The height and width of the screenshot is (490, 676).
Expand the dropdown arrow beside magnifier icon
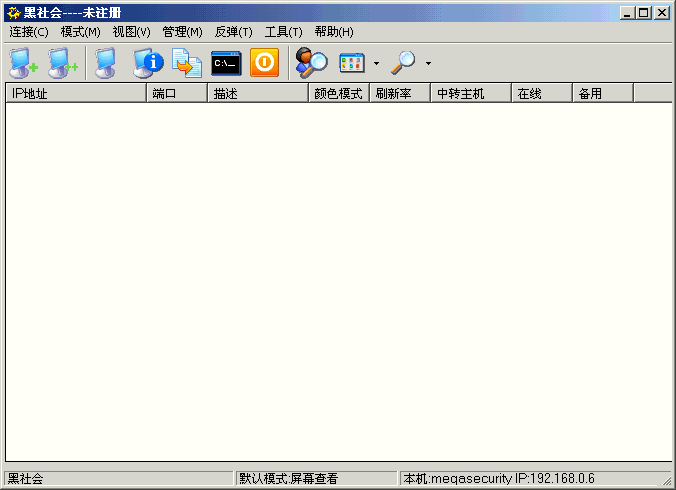(x=428, y=64)
